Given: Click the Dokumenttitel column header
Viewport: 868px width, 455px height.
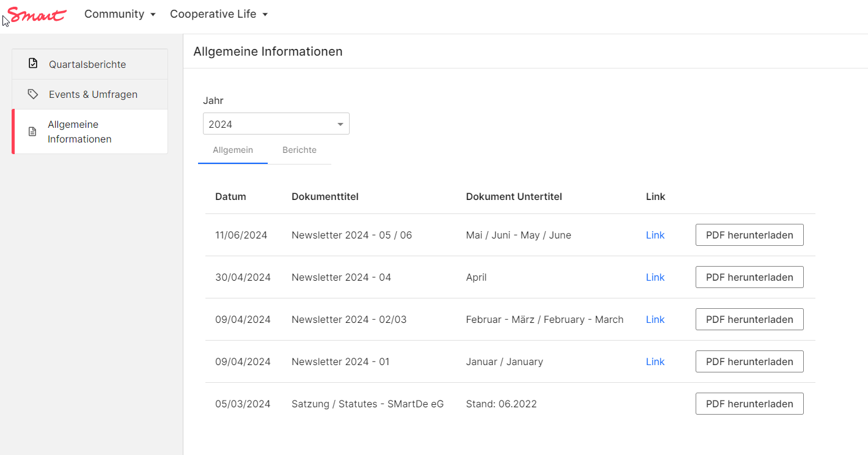Looking at the screenshot, I should (x=325, y=196).
